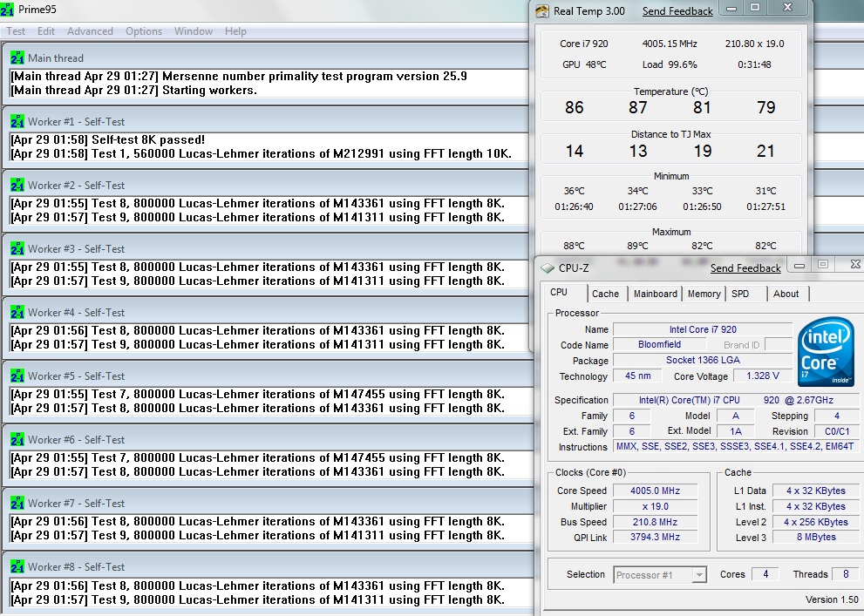
Task: Click the Worker #7 Self-Test icon
Action: 17,503
